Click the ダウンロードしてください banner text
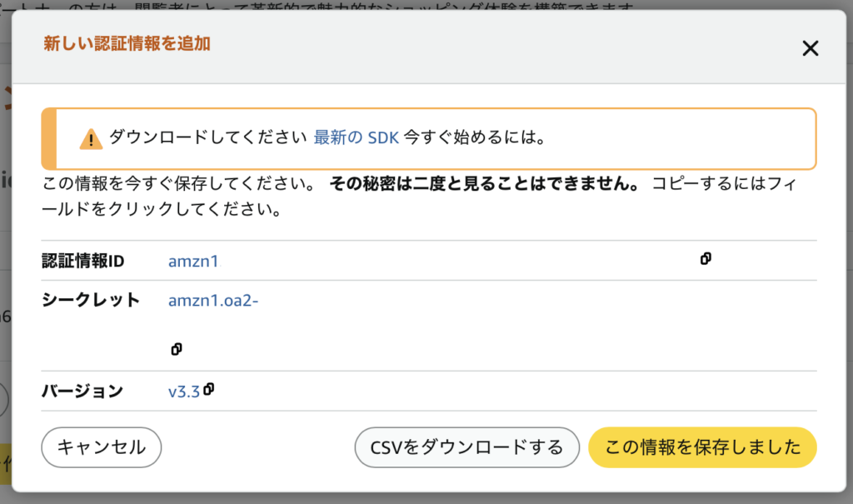This screenshot has width=853, height=504. click(x=207, y=137)
